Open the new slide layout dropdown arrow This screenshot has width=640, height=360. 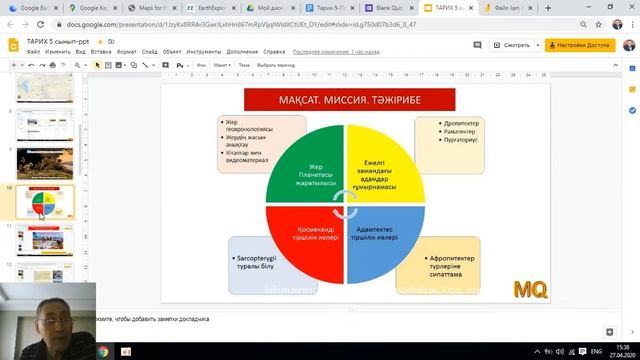point(22,65)
